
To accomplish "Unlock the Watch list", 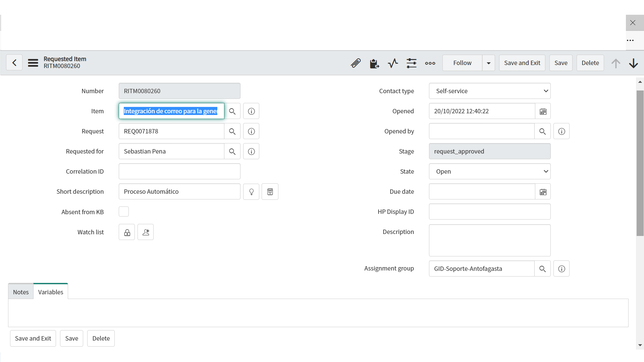I will (127, 232).
